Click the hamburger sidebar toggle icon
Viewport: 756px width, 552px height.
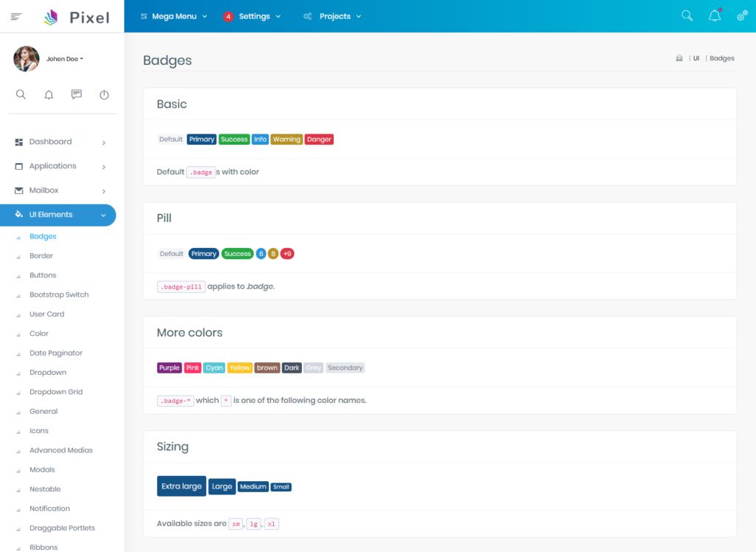tap(16, 17)
